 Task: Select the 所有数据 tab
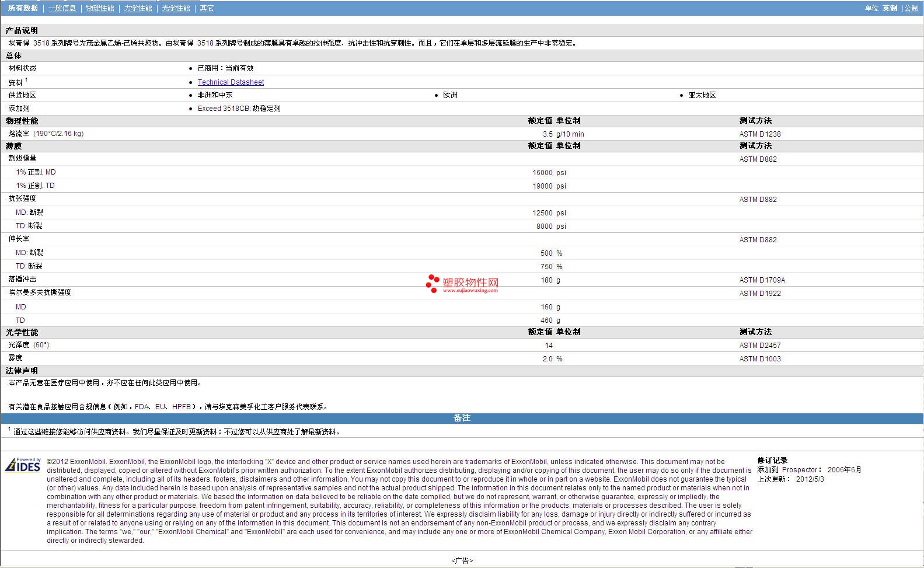point(23,8)
